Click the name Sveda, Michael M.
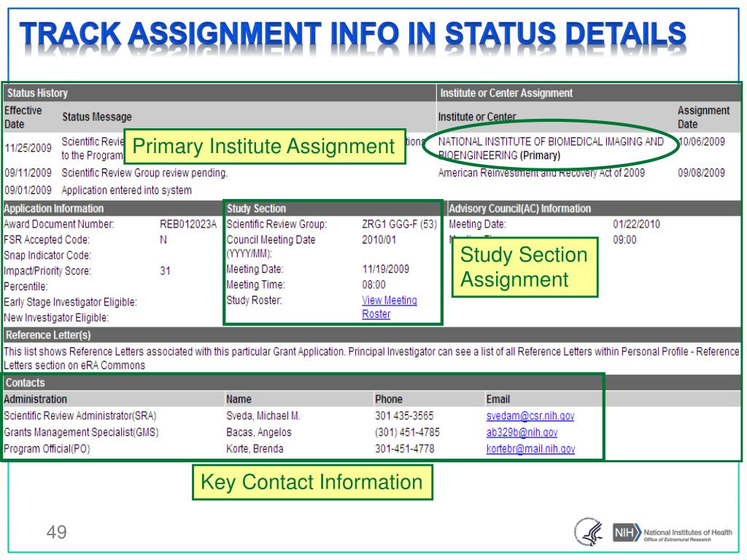The width and height of the screenshot is (747, 560). [263, 416]
